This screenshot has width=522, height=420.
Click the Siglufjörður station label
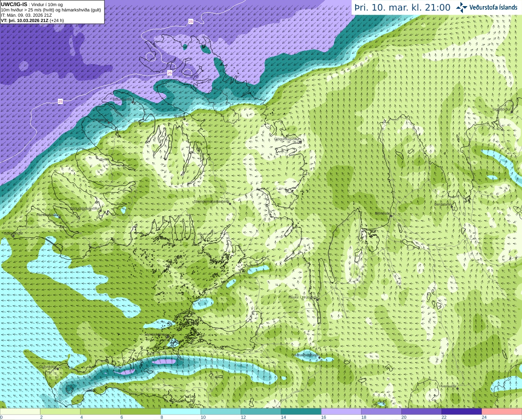tap(502, 109)
